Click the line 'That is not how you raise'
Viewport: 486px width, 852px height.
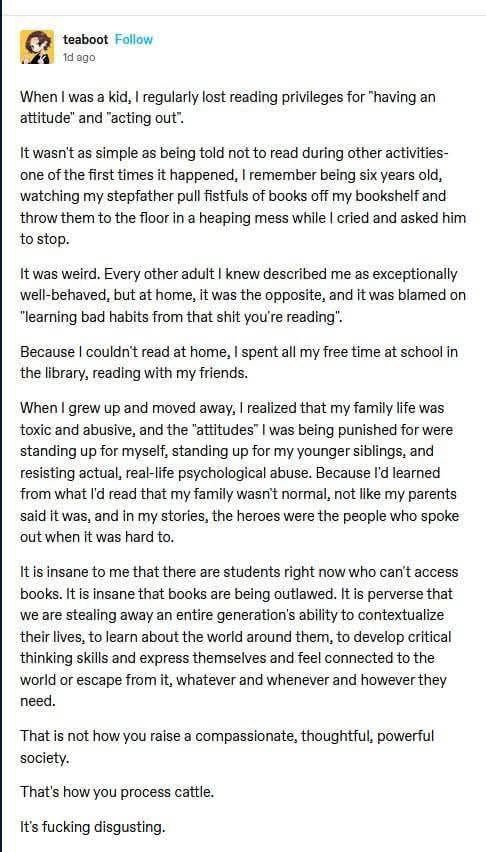point(227,747)
